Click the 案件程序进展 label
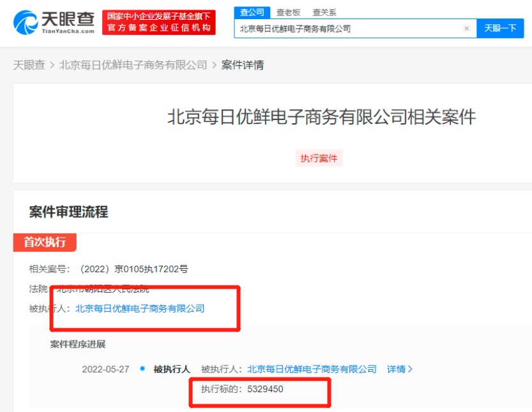The width and height of the screenshot is (532, 412). point(78,344)
